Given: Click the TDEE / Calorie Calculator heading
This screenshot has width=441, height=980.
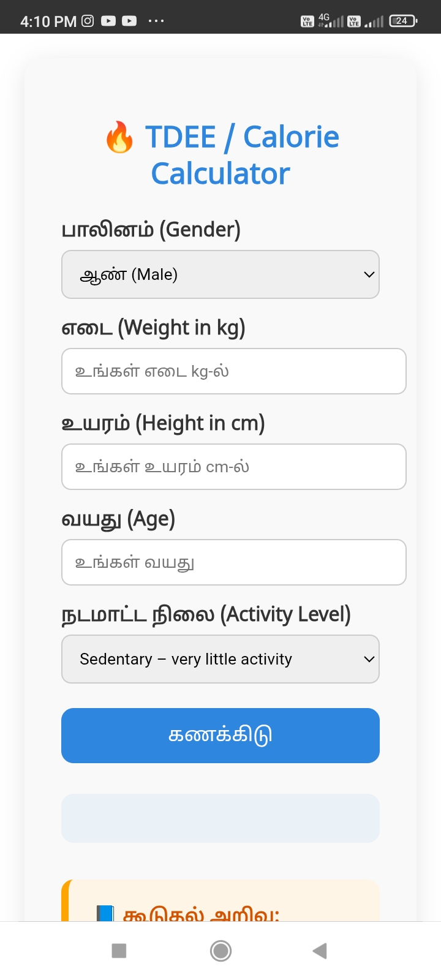Looking at the screenshot, I should (221, 154).
